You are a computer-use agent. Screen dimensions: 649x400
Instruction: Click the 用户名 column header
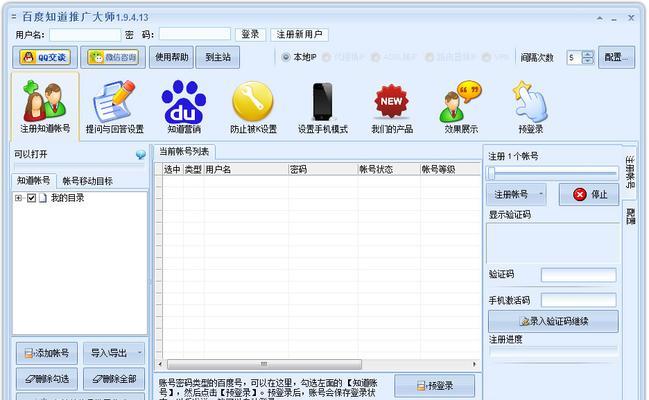[x=246, y=169]
